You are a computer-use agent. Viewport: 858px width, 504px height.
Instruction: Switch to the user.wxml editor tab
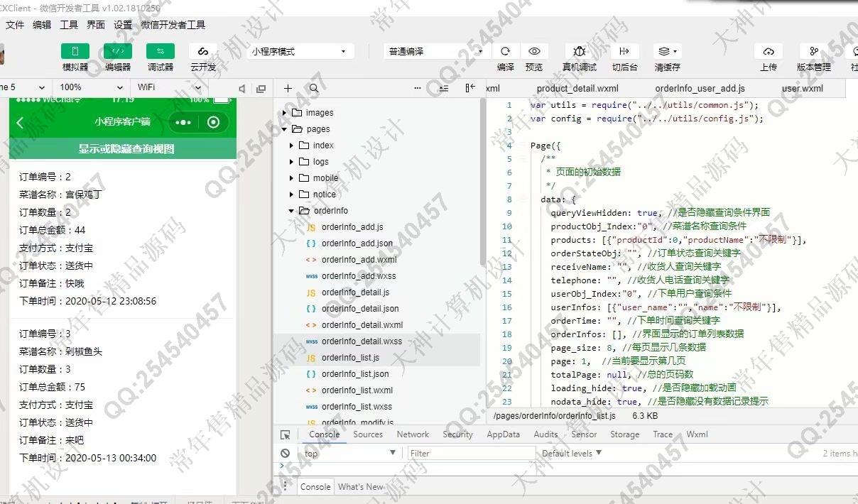pyautogui.click(x=803, y=89)
